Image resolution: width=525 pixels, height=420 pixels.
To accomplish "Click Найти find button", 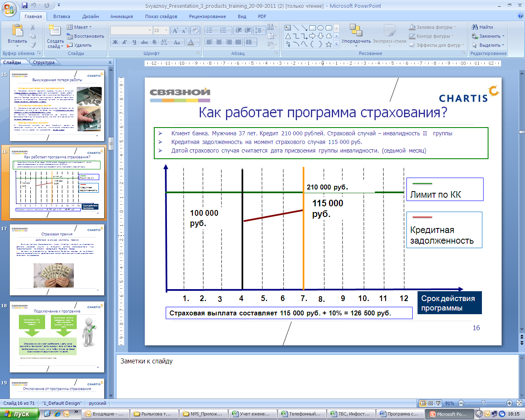I will click(x=482, y=27).
